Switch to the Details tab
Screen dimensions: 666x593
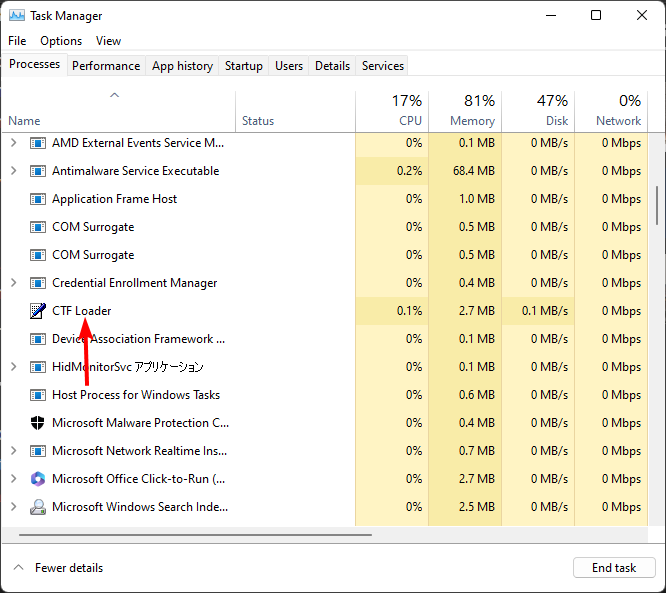tap(332, 66)
